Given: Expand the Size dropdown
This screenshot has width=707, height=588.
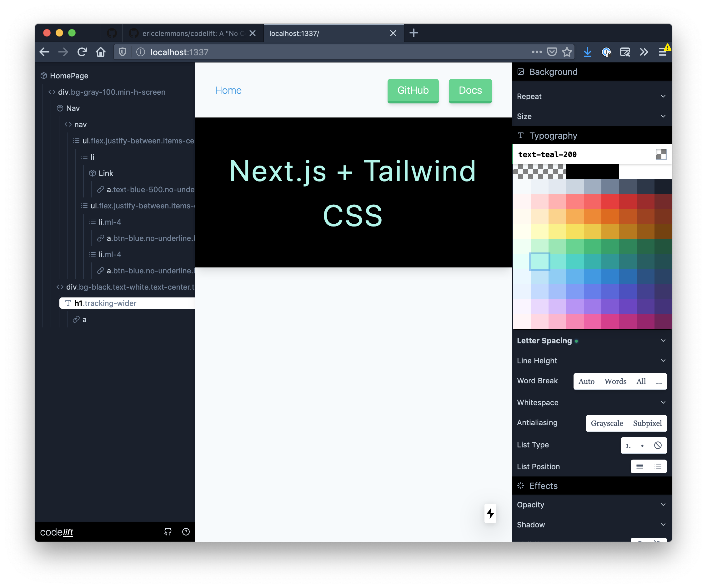Looking at the screenshot, I should (592, 116).
